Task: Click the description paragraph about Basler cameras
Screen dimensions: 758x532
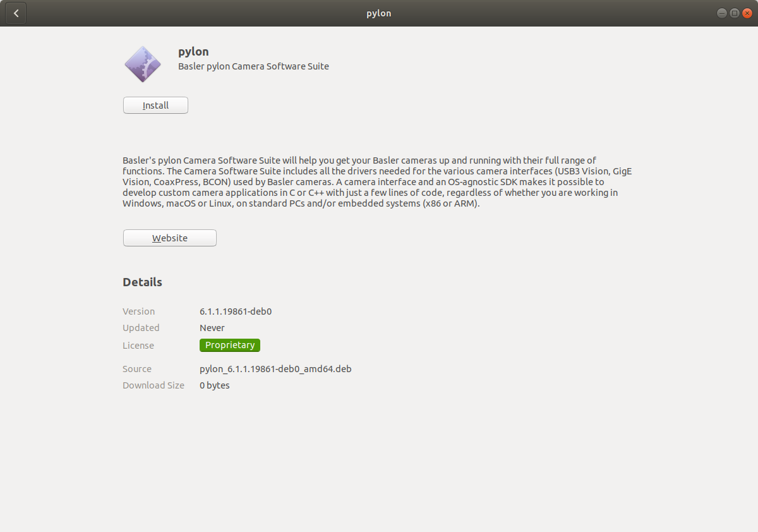Action: [x=377, y=181]
